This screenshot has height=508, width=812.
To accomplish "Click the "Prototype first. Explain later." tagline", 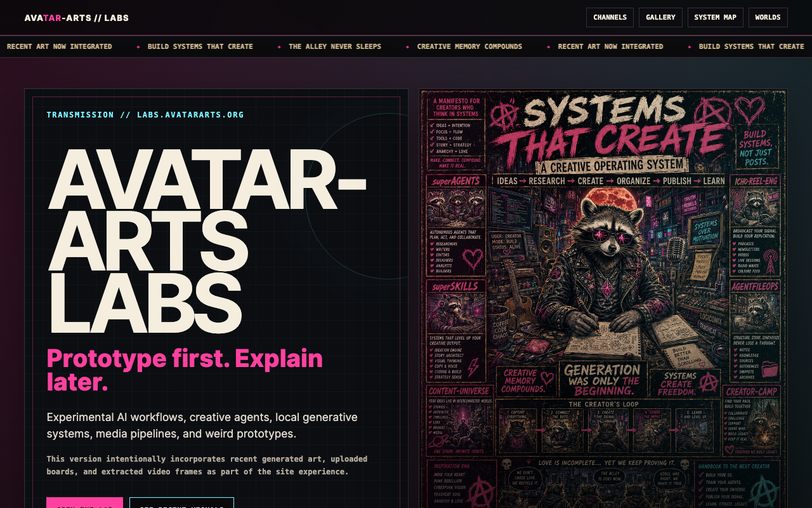I will pos(185,370).
